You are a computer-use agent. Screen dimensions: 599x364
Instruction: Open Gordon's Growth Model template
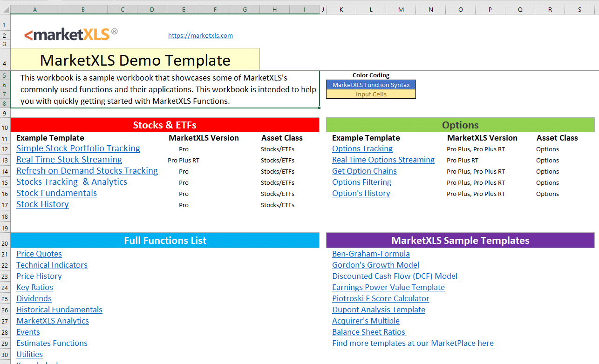pyautogui.click(x=375, y=265)
